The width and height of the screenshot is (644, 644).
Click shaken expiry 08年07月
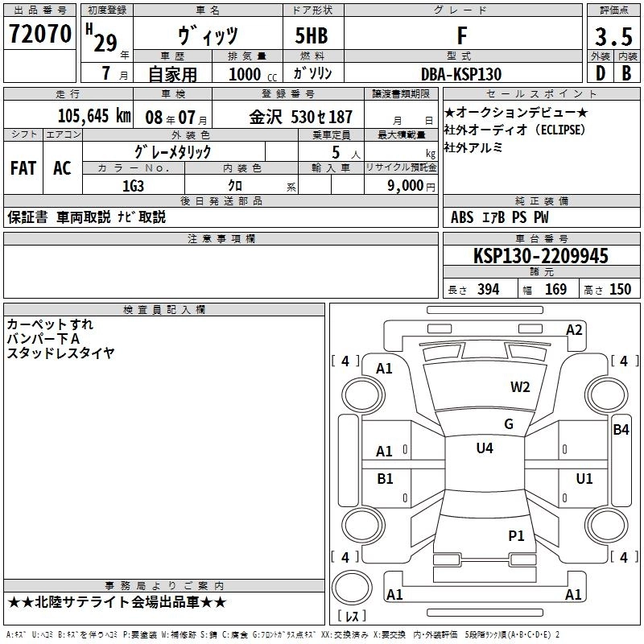[x=176, y=118]
